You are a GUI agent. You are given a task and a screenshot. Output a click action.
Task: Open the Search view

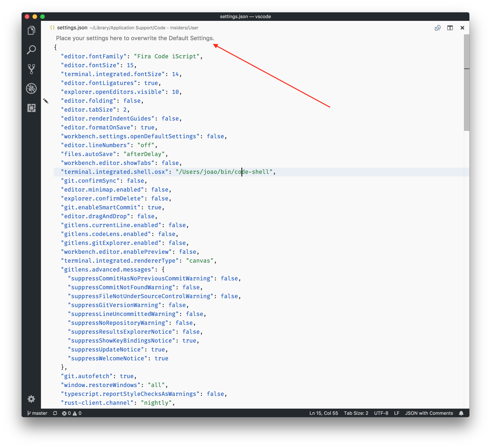[31, 50]
